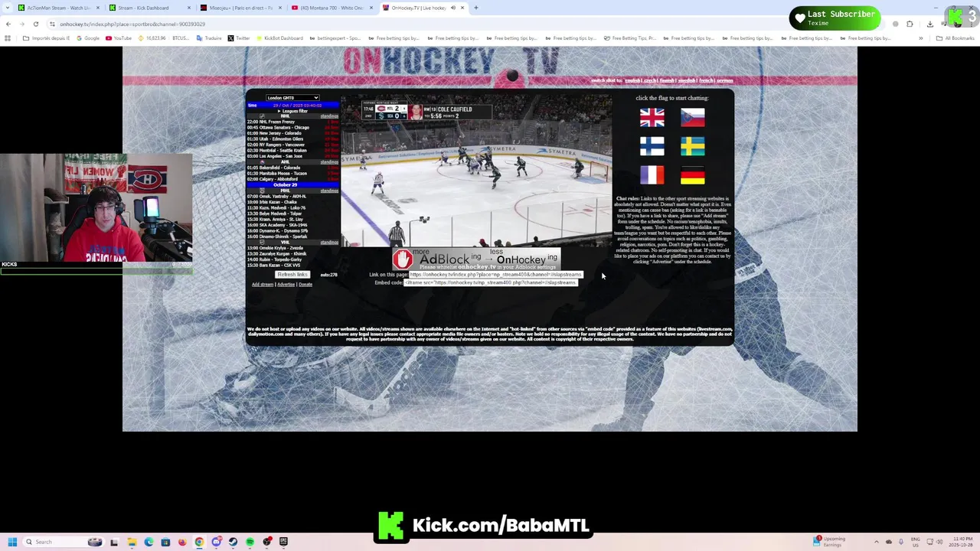Viewport: 980px width, 551px height.
Task: Expand the Leagues filter
Action: pos(292,111)
